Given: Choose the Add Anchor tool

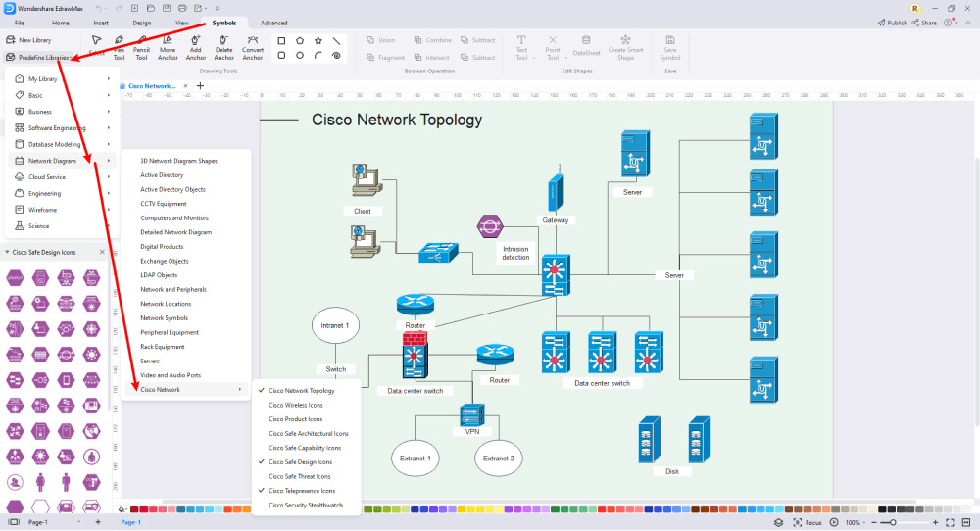Looking at the screenshot, I should 196,48.
